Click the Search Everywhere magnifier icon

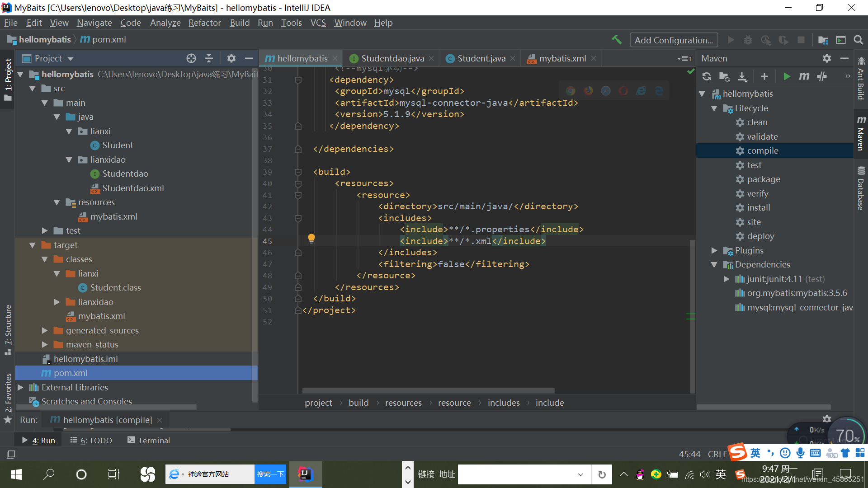[x=859, y=40]
